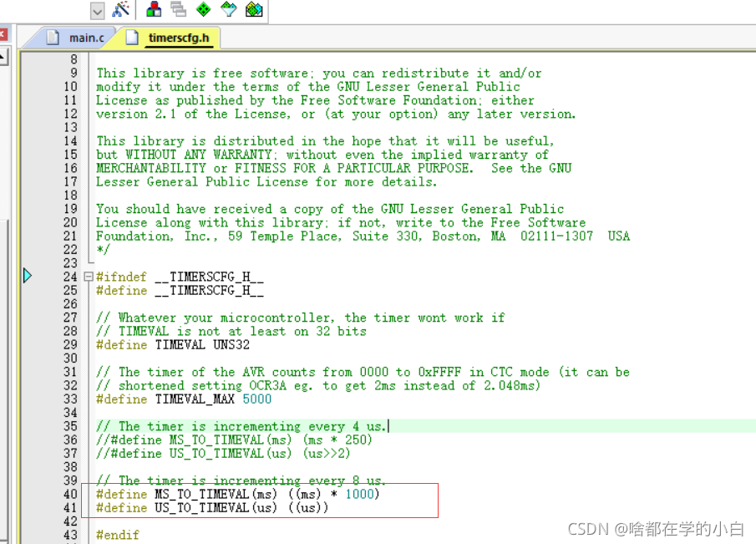This screenshot has height=544, width=756.
Task: Collapse the #ifndef fold at line 24
Action: 88,277
